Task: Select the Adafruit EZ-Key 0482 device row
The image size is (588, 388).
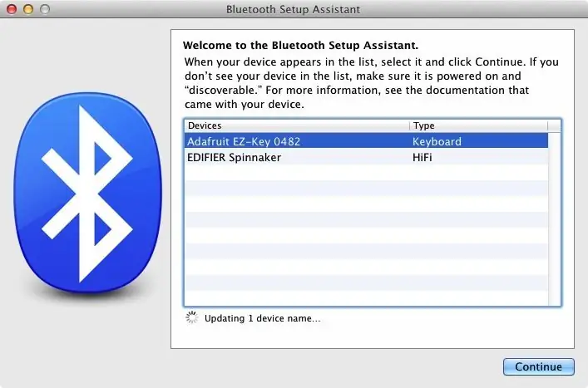Action: coord(367,141)
